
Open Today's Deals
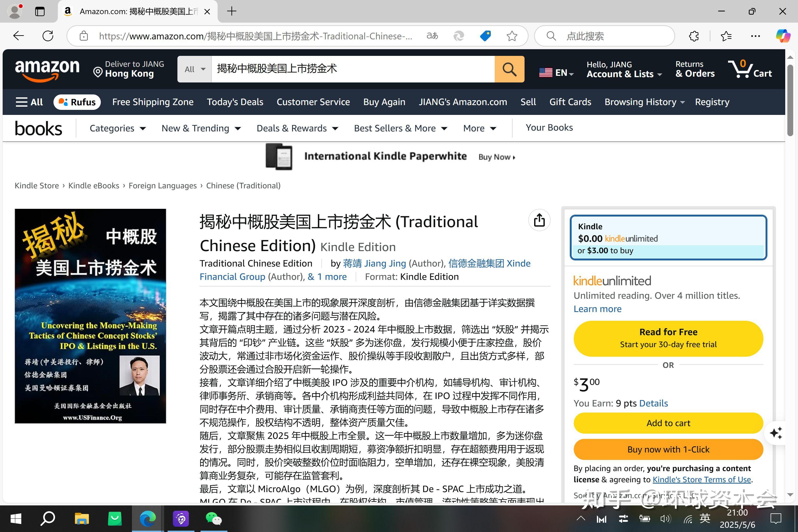[235, 102]
